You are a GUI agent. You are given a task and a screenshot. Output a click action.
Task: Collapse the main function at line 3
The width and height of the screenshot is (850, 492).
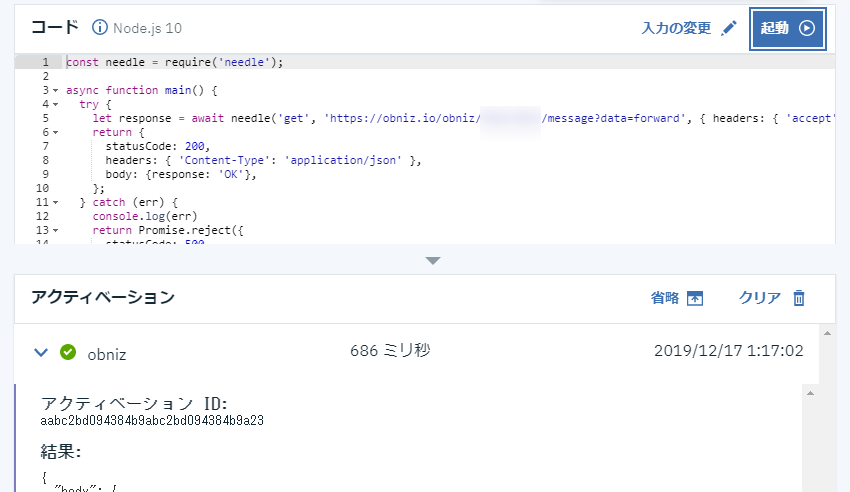[x=55, y=90]
